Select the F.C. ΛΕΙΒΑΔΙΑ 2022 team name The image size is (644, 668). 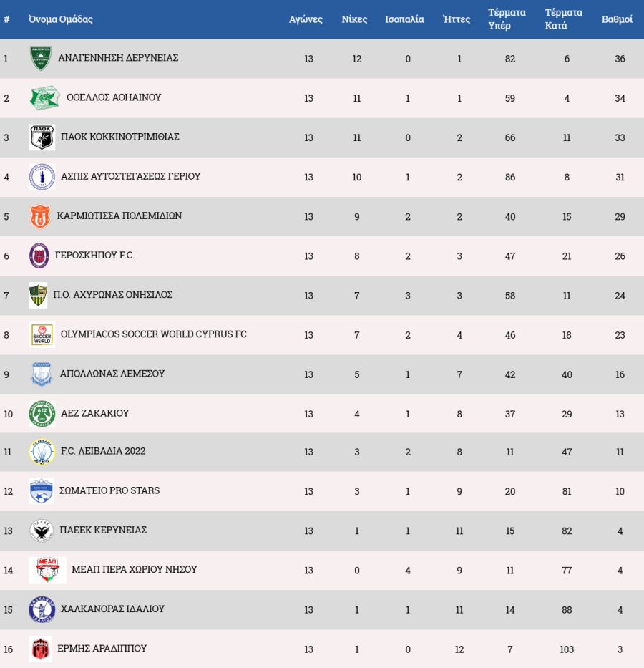pyautogui.click(x=103, y=451)
